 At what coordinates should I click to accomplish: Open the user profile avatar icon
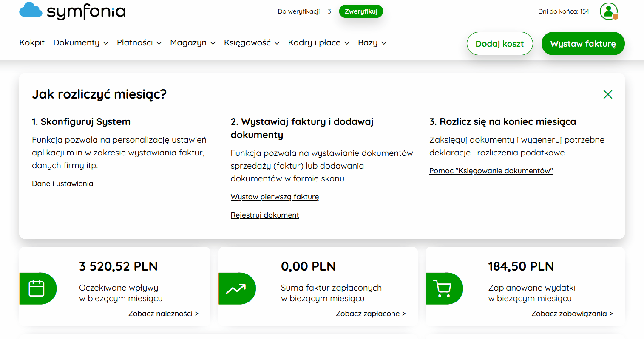point(609,11)
